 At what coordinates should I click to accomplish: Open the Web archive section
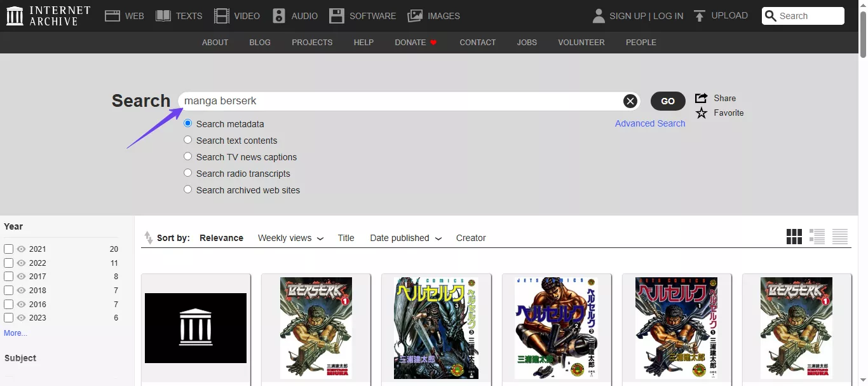tap(125, 15)
